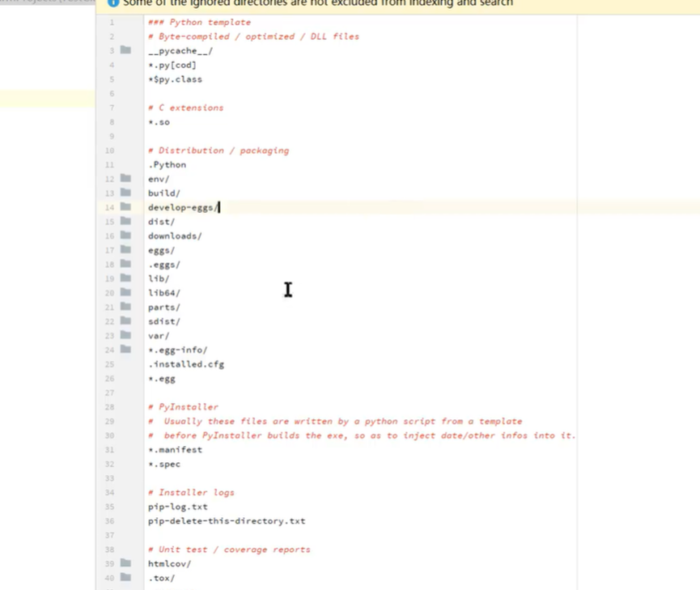700x590 pixels.
Task: Click the blue info icon in notification banner
Action: click(x=113, y=2)
